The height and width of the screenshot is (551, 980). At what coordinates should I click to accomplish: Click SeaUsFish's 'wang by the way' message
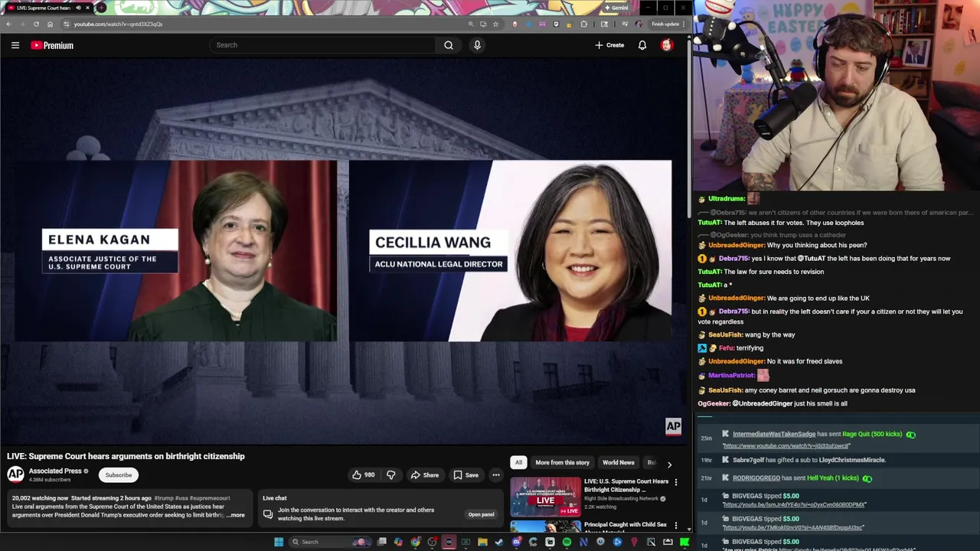(746, 334)
